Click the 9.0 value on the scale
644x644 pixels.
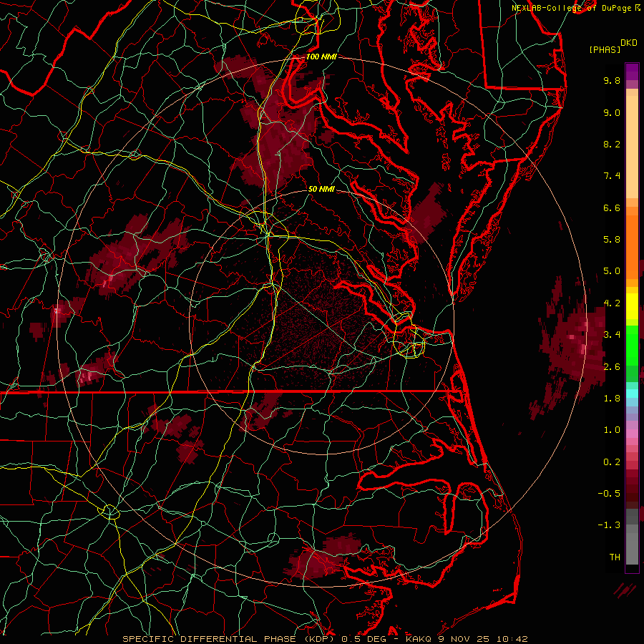612,112
